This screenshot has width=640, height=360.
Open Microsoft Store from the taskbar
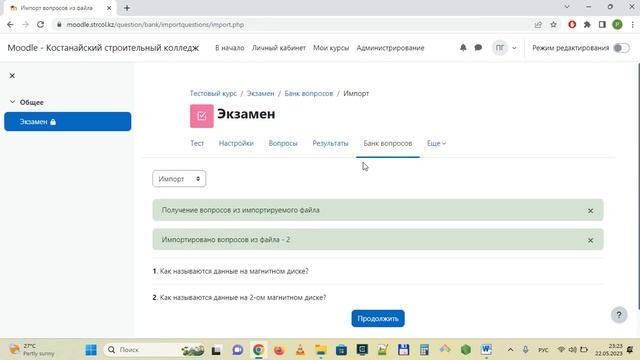point(341,350)
